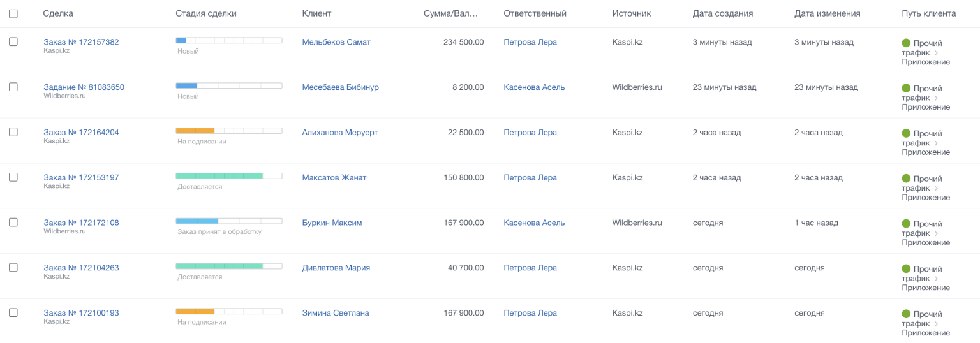Select checkbox for Задание № 81083650
This screenshot has width=980, height=343.
click(x=13, y=87)
